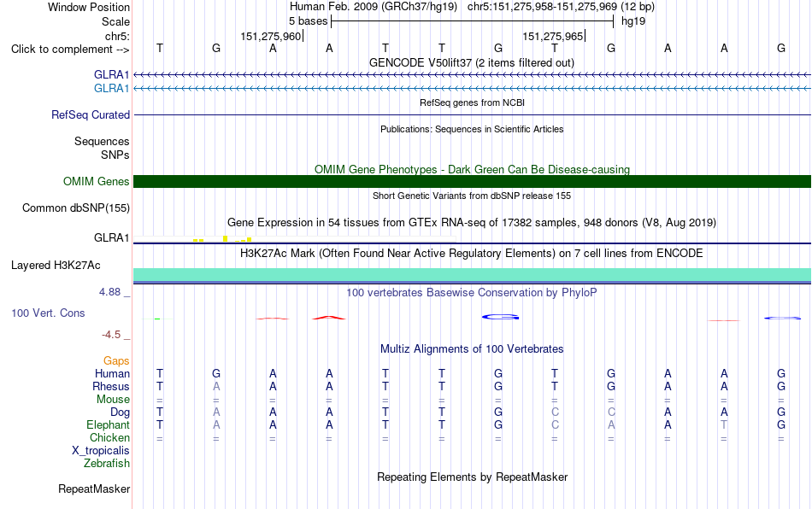Image resolution: width=812 pixels, height=509 pixels.
Task: Click the dark green OMIM Genes bar
Action: coord(472,182)
